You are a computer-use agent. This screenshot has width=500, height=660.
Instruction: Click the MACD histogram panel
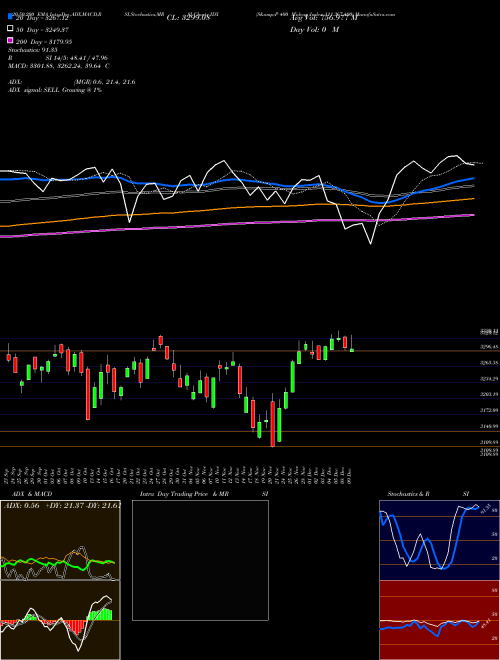[60, 620]
